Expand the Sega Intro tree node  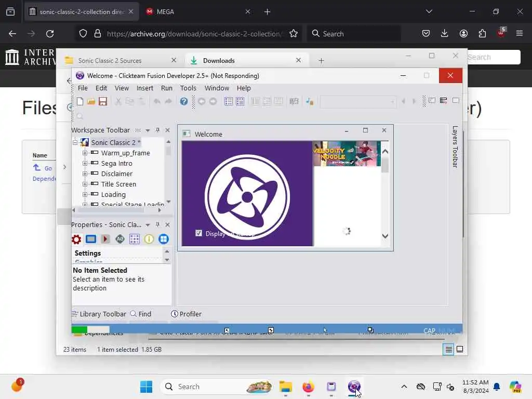coord(85,164)
